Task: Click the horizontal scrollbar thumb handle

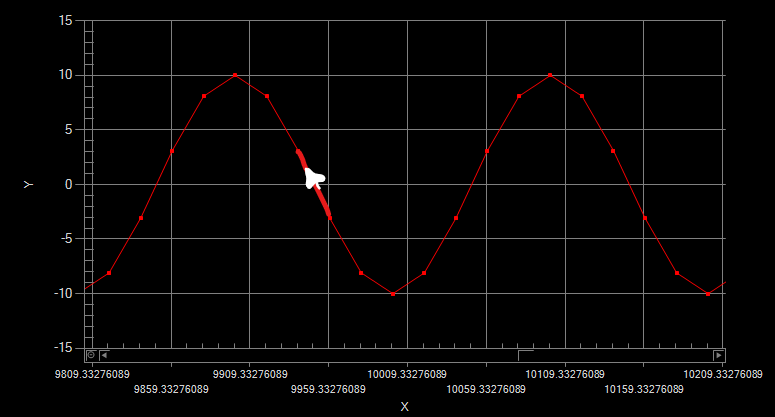Action: click(525, 355)
